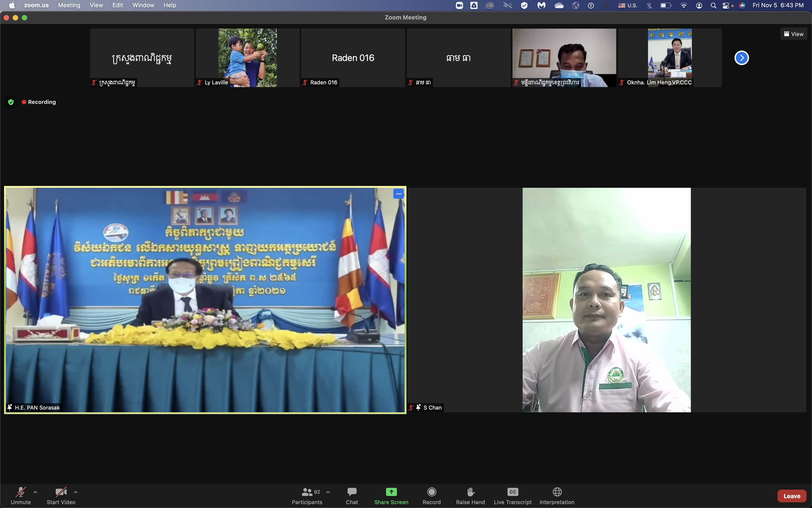The width and height of the screenshot is (812, 508).
Task: Click the date and time Fri Nov 5
Action: [778, 5]
